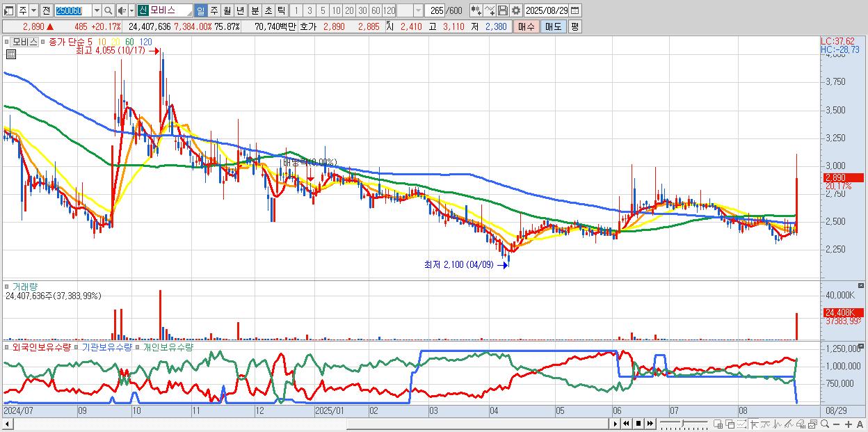Select the 5 interval button
Viewport: 868px width, 432px height.
323,10
